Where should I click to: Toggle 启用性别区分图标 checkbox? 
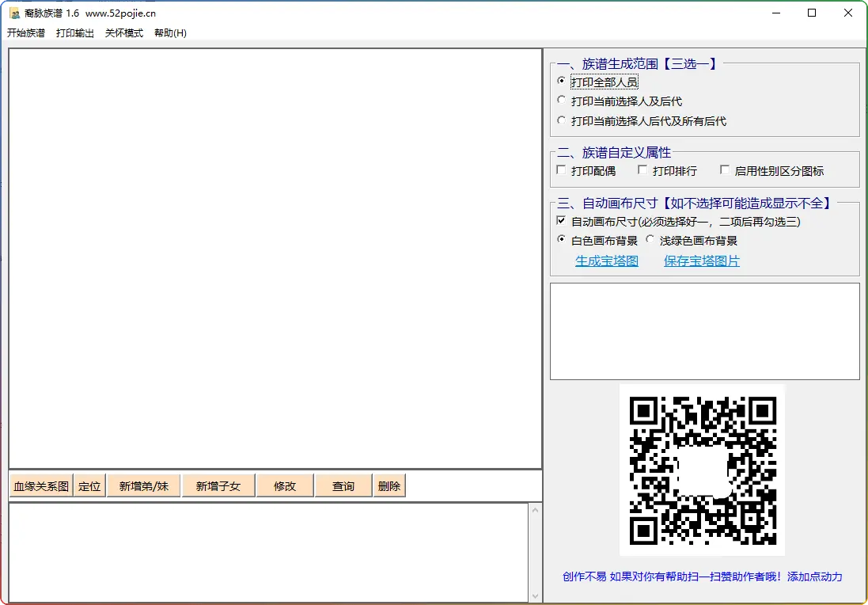725,170
